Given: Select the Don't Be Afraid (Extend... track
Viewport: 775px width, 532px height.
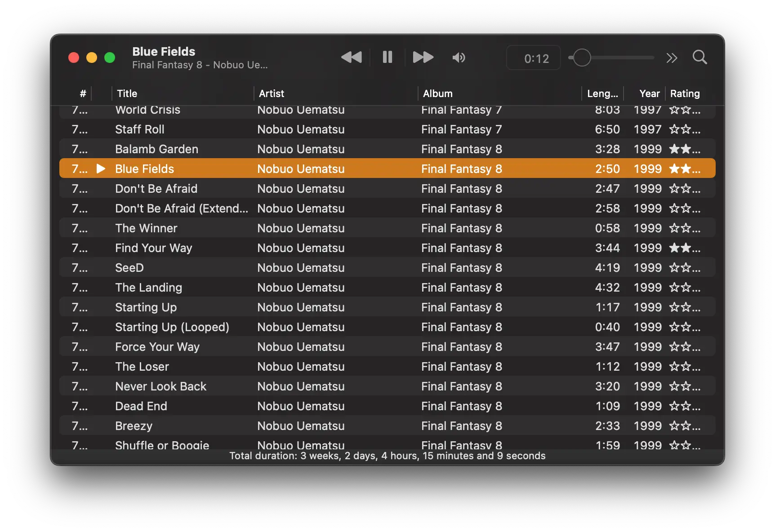Looking at the screenshot, I should point(387,208).
